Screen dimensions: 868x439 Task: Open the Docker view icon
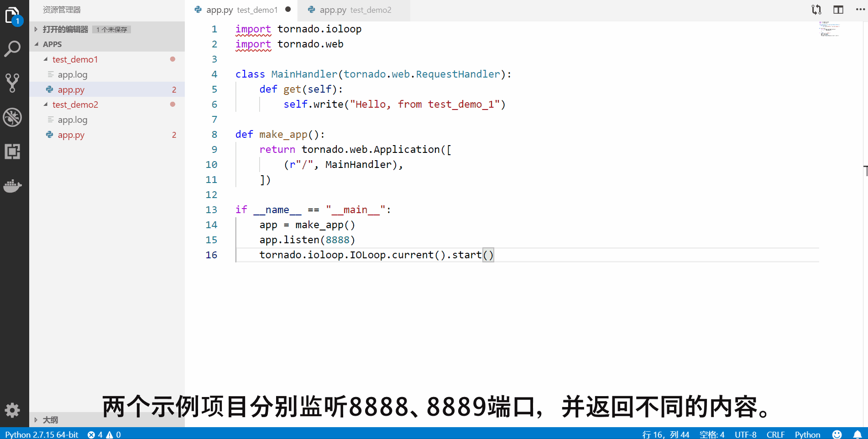point(12,186)
